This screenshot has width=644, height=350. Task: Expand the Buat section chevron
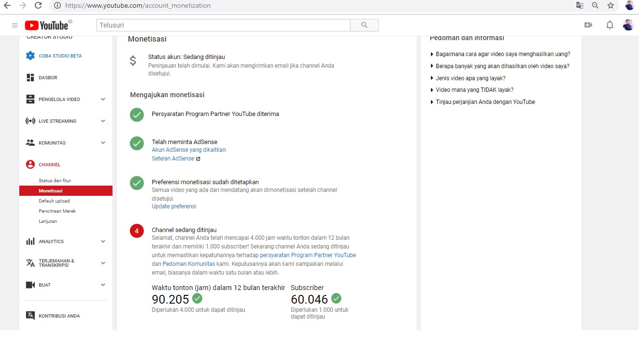point(103,285)
